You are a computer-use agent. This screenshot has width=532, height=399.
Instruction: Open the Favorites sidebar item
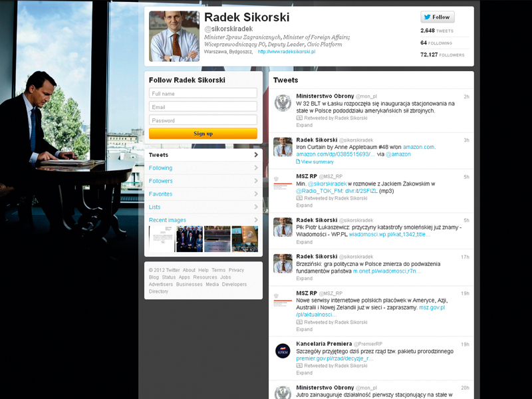click(203, 194)
